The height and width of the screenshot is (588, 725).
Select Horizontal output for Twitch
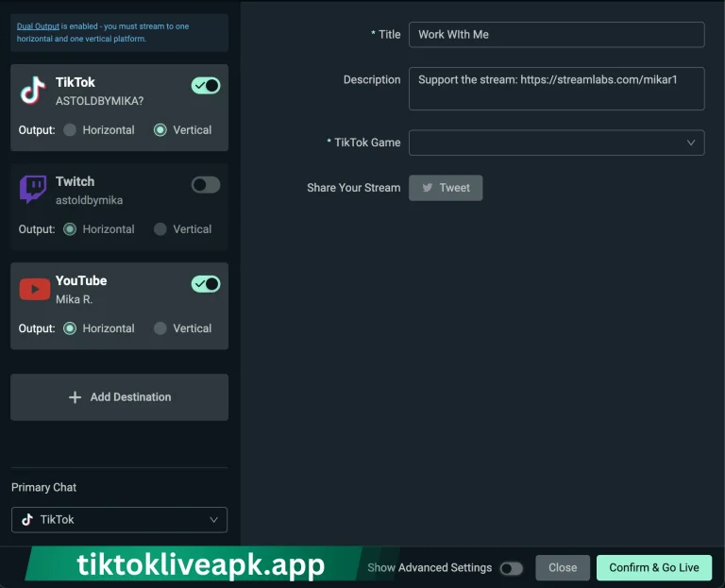pyautogui.click(x=70, y=229)
